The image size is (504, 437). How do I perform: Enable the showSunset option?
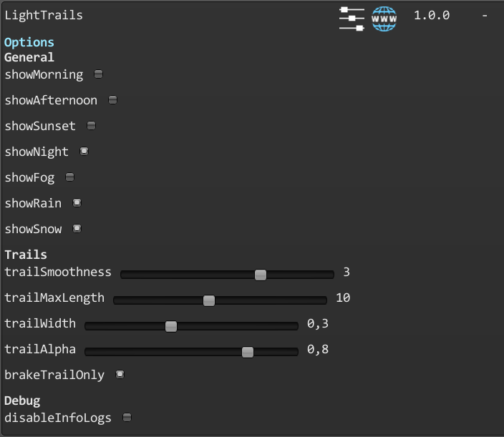[92, 126]
